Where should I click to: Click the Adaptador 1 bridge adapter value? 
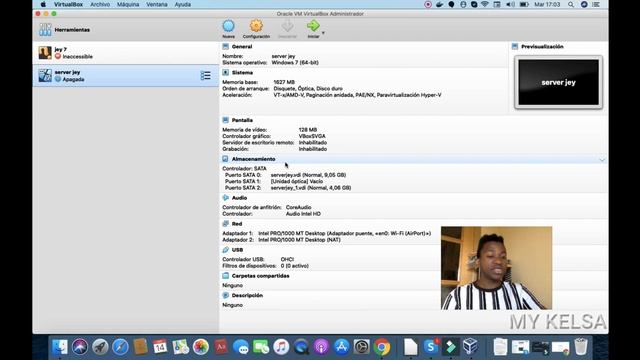click(x=344, y=233)
